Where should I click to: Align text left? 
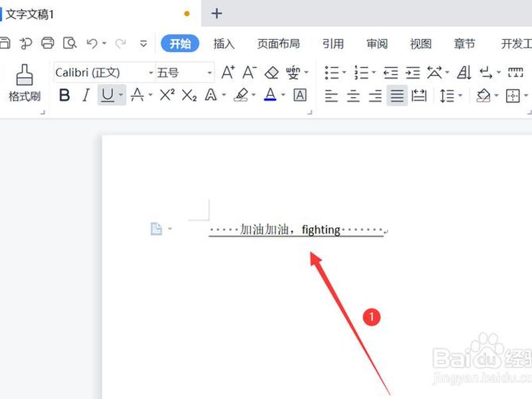pos(331,96)
